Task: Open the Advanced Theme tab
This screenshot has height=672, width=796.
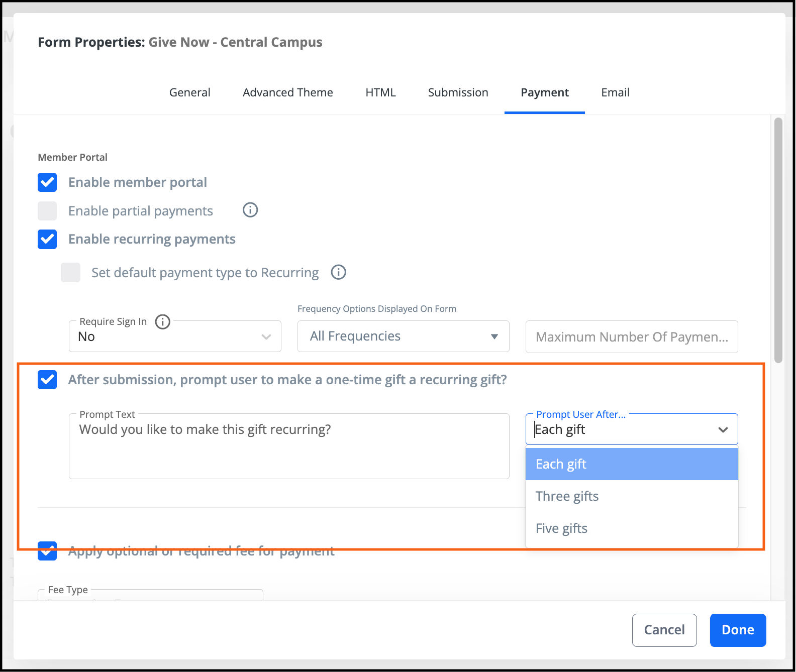Action: point(287,92)
